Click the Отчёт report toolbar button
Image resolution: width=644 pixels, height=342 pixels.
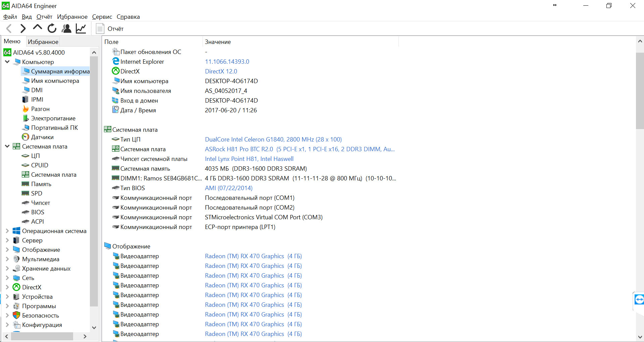tap(110, 29)
